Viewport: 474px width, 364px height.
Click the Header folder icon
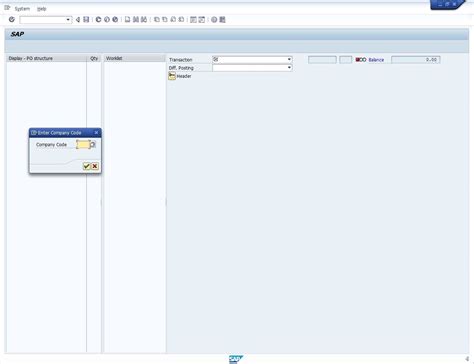point(172,76)
